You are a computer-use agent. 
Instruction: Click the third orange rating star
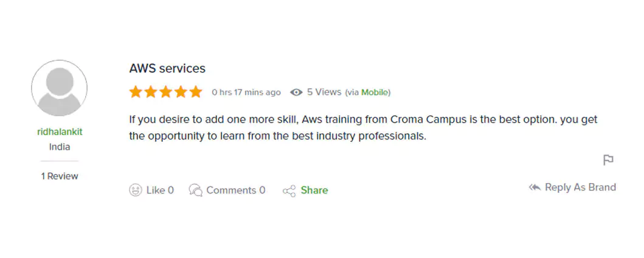[165, 92]
